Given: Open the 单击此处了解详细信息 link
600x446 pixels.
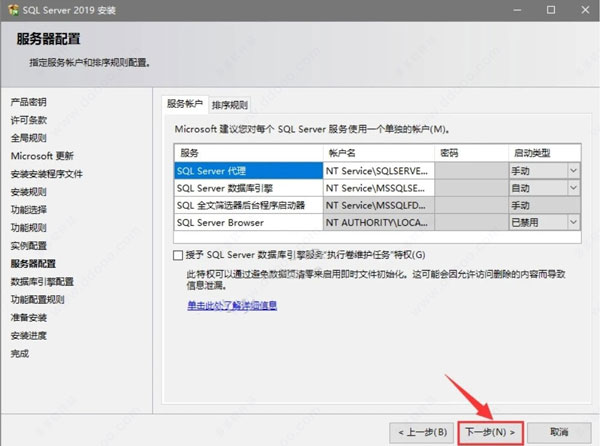Looking at the screenshot, I should [x=232, y=305].
